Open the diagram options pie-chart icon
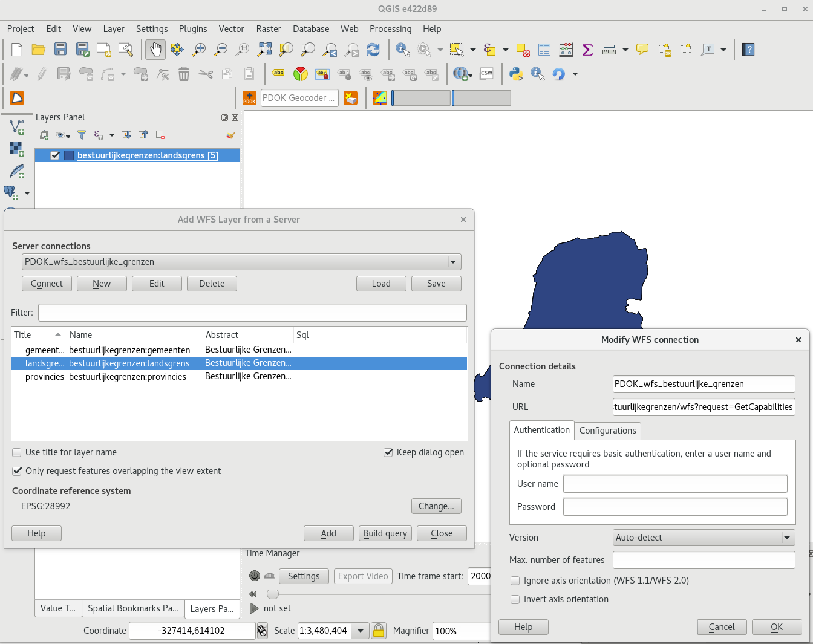Image resolution: width=813 pixels, height=644 pixels. pyautogui.click(x=301, y=74)
